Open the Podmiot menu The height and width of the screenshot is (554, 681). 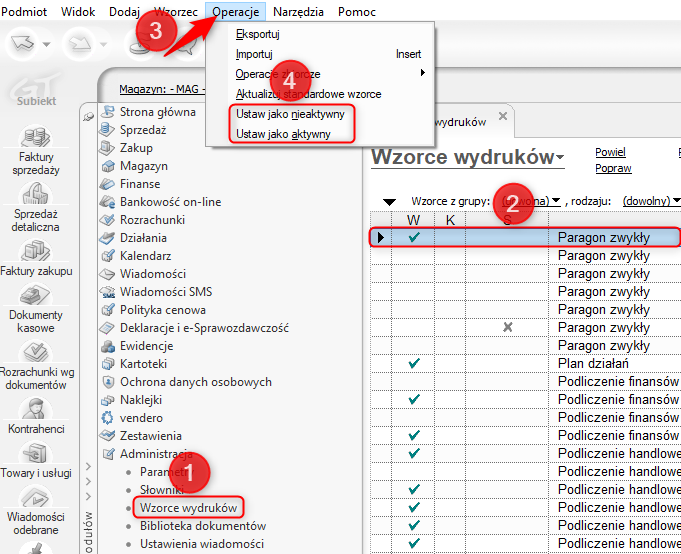[24, 12]
